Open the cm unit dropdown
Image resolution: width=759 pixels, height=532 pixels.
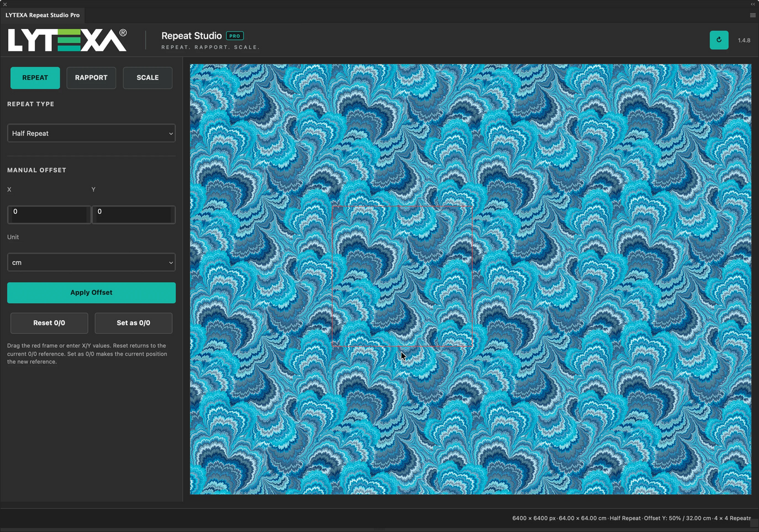[91, 263]
